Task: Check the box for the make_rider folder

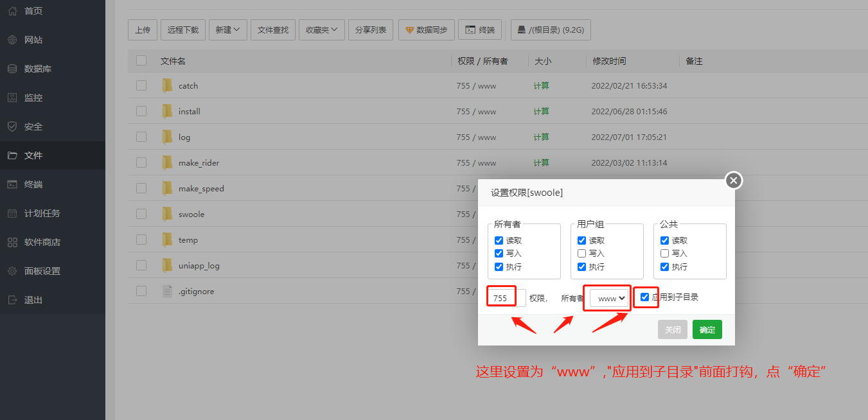Action: [x=141, y=162]
